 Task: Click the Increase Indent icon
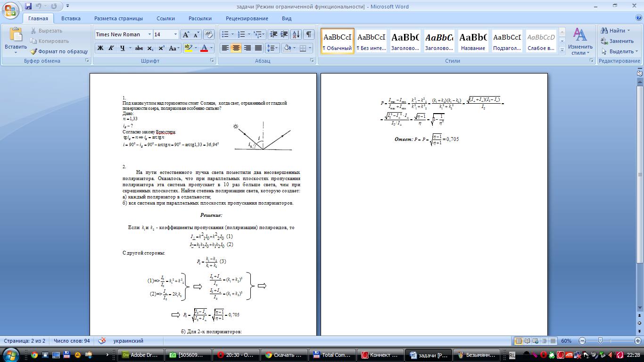(284, 34)
